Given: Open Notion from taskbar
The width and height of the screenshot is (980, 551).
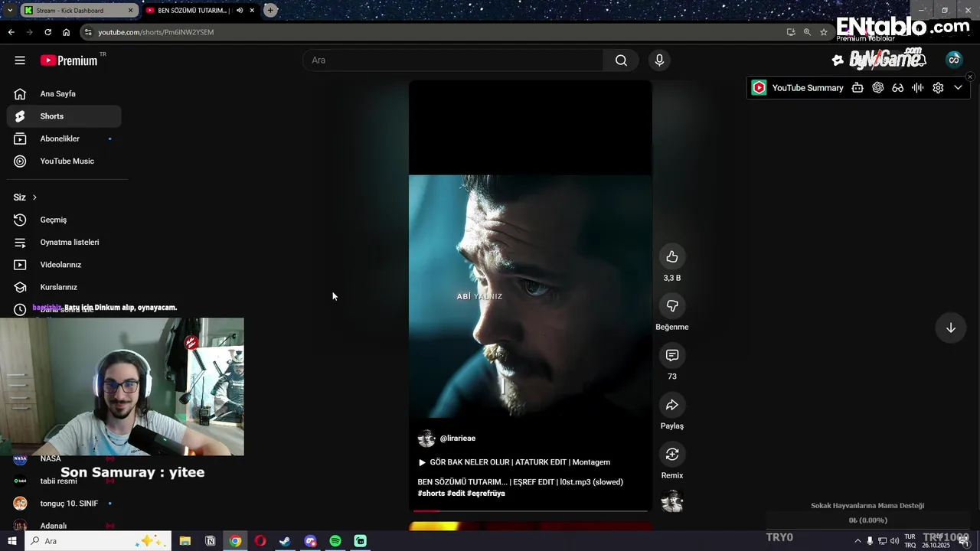Looking at the screenshot, I should 211,541.
